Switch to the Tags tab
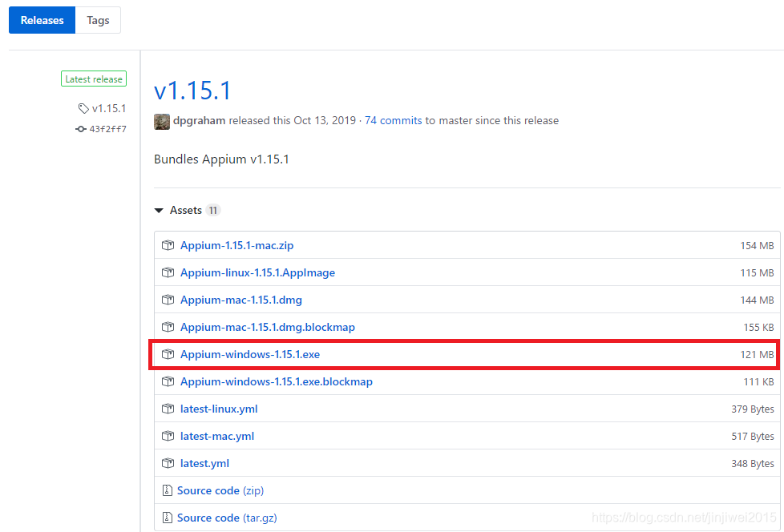 click(98, 20)
